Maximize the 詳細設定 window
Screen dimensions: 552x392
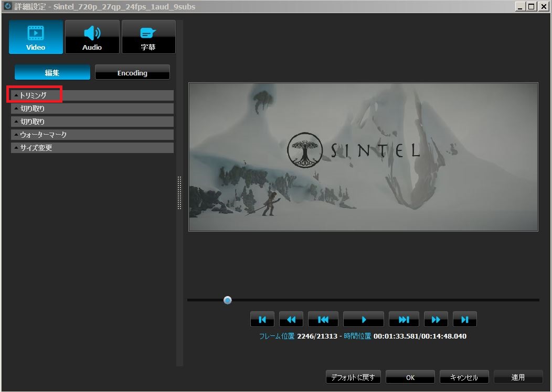coord(532,6)
